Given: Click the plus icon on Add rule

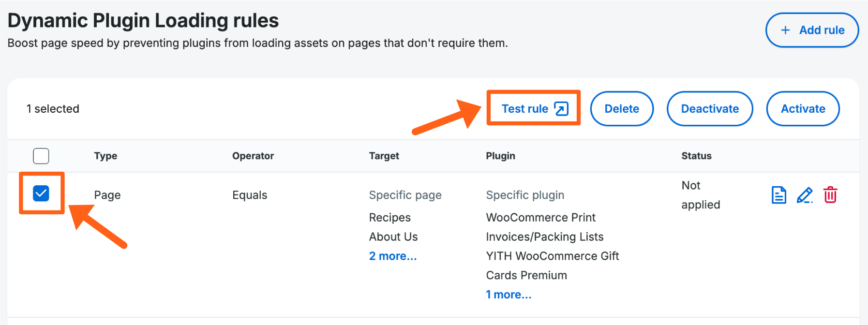Looking at the screenshot, I should [x=785, y=30].
